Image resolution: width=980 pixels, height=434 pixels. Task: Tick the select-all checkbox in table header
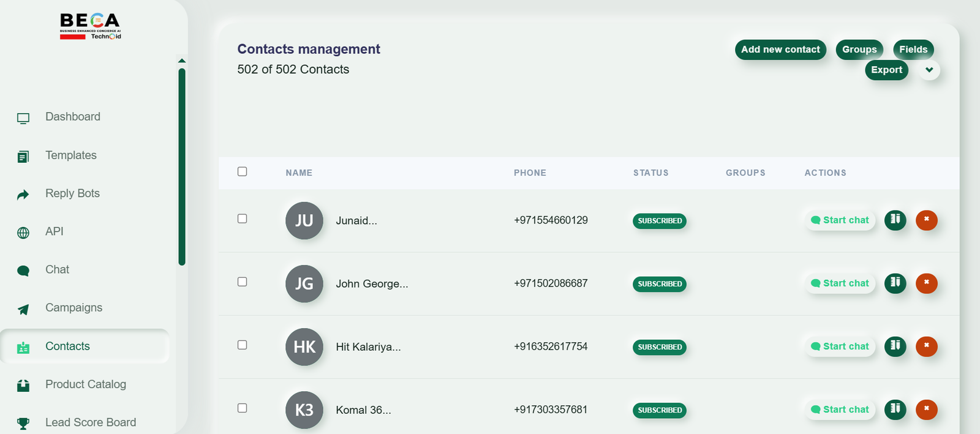coord(243,171)
